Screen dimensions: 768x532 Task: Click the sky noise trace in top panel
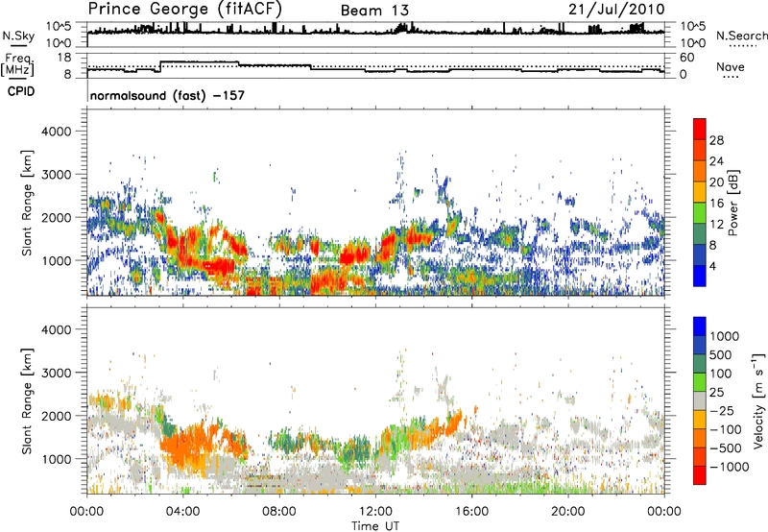(x=375, y=31)
